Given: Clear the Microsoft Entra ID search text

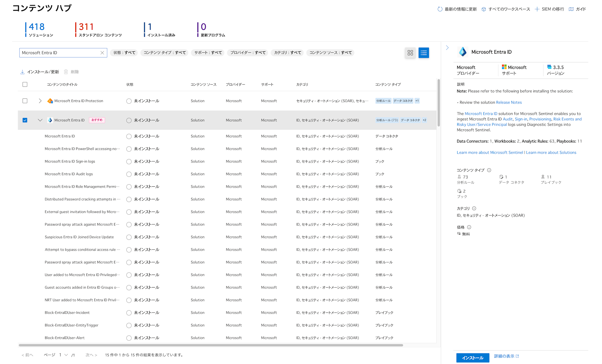Looking at the screenshot, I should [102, 53].
